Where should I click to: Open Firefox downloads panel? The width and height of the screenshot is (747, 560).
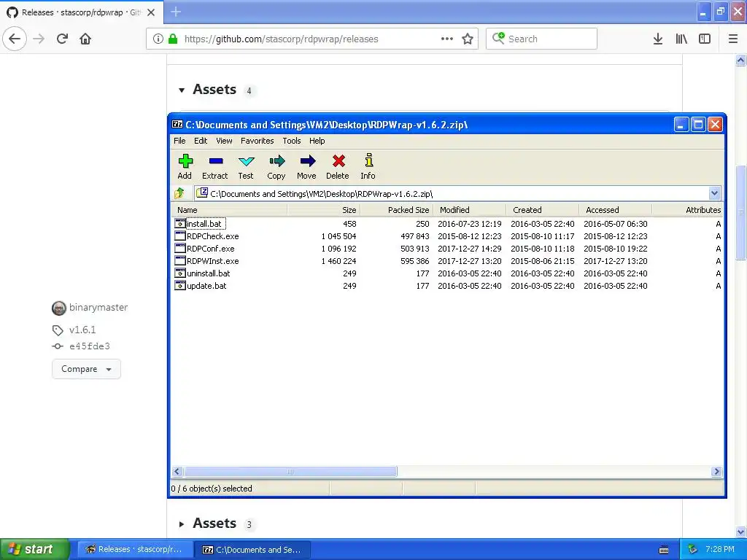pos(657,39)
